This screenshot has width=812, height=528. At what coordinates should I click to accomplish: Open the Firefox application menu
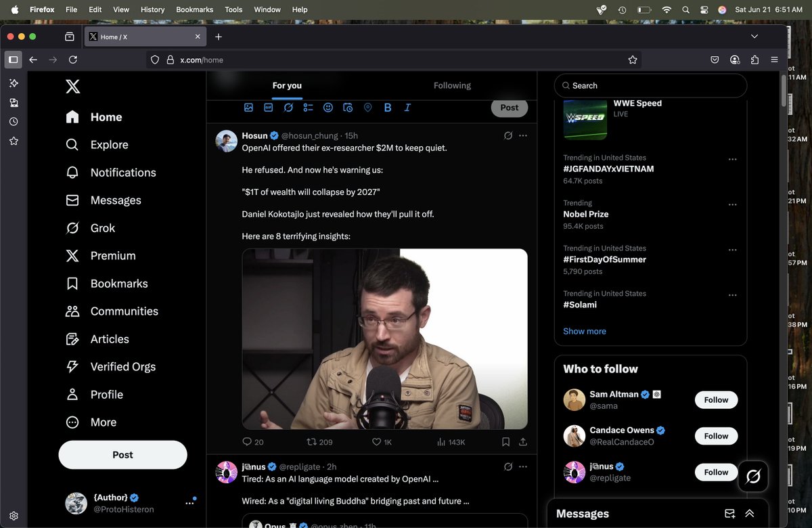click(774, 60)
